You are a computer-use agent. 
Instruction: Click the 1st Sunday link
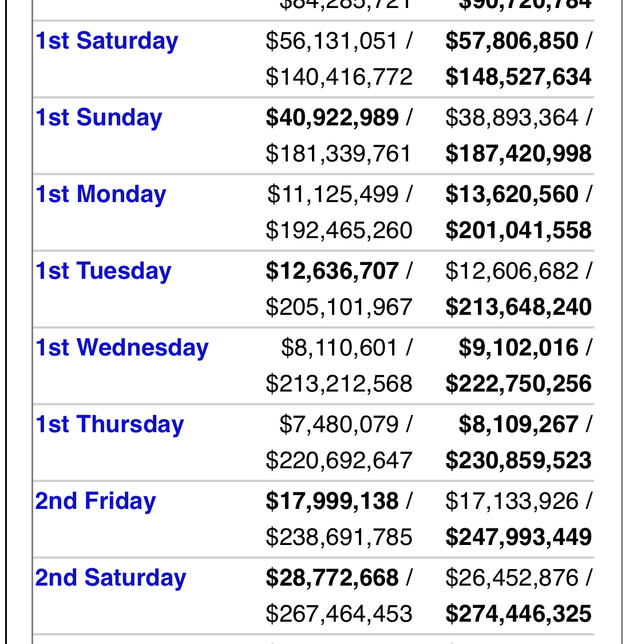(98, 118)
